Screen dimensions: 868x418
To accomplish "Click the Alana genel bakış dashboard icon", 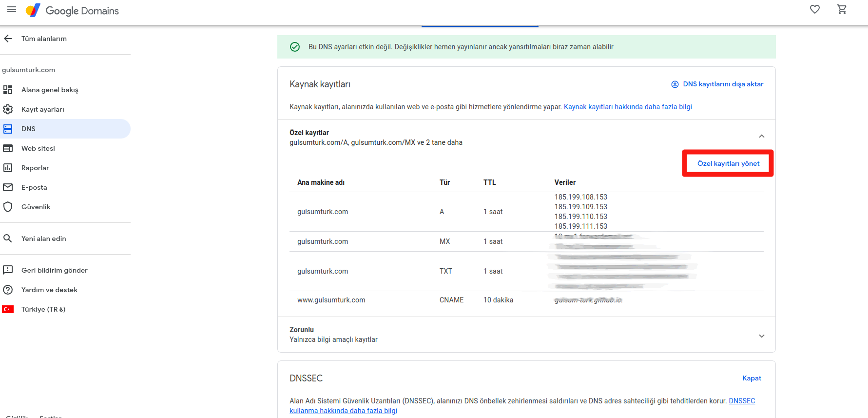I will point(8,90).
